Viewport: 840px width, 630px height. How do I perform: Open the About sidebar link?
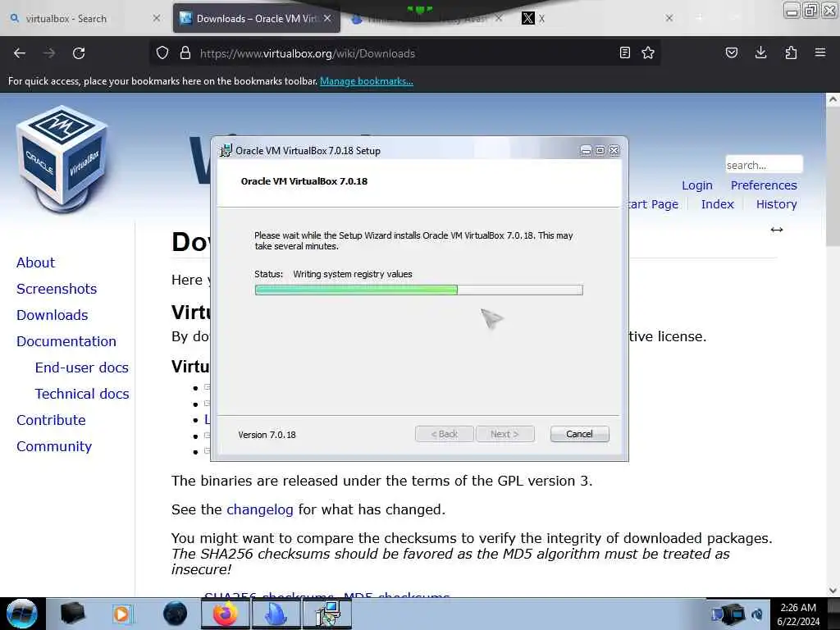tap(35, 262)
